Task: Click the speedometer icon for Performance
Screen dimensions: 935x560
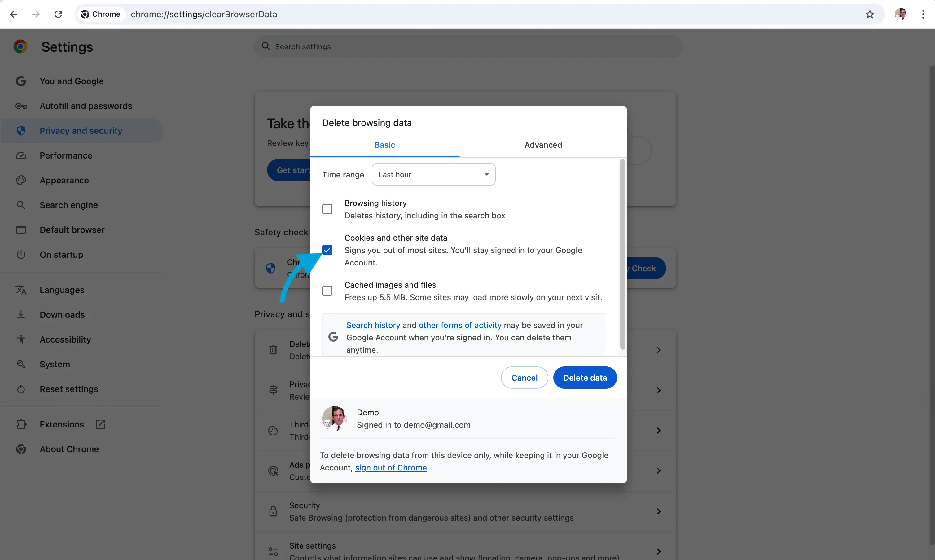Action: click(21, 155)
